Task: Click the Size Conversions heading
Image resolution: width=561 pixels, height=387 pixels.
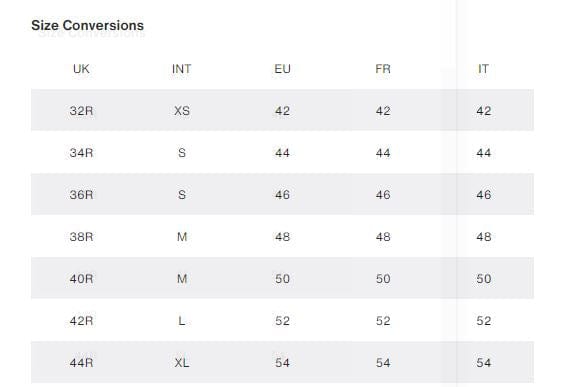Action: (x=87, y=25)
